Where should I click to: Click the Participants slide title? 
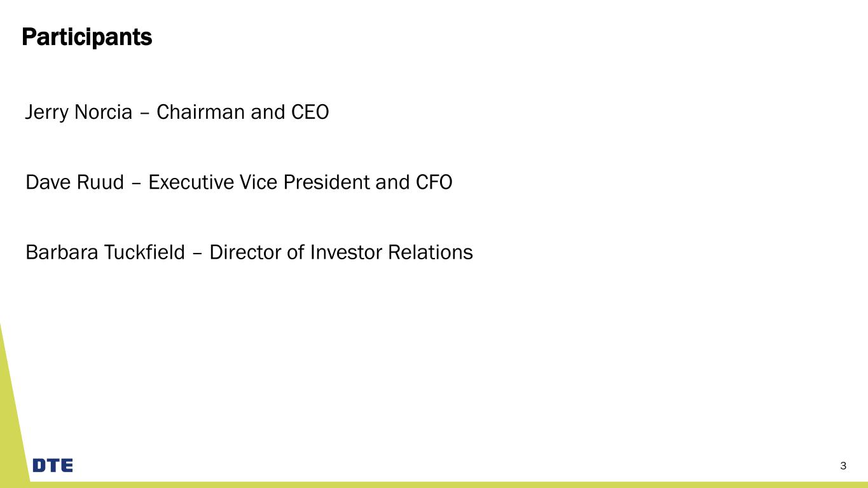[87, 37]
